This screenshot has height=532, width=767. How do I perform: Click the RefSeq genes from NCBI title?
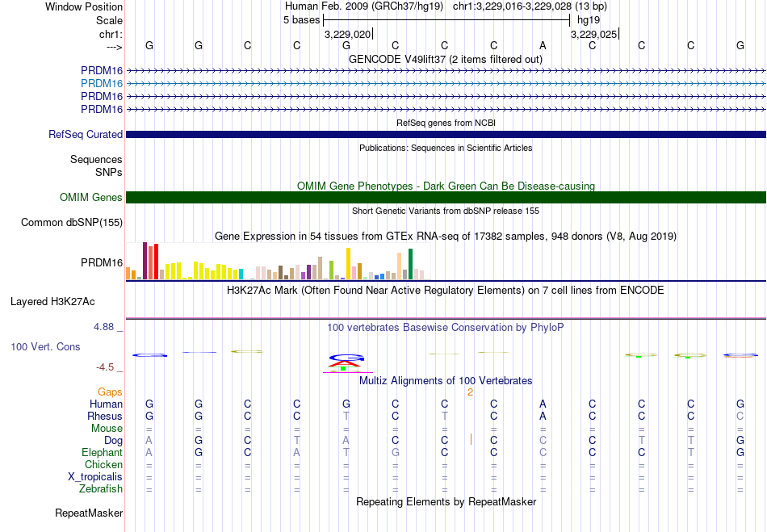(x=446, y=124)
